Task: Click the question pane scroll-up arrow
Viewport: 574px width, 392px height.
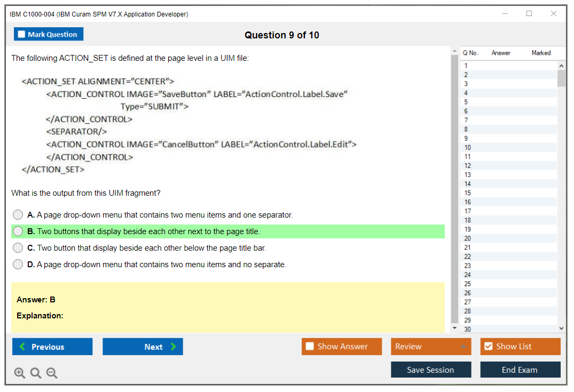Action: (455, 51)
